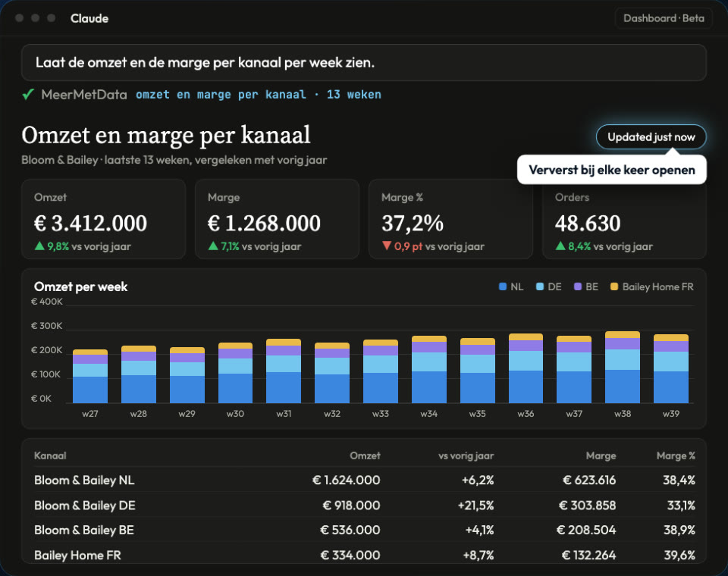Click the € 918.000 omzet cell
The height and width of the screenshot is (576, 728).
tap(351, 505)
